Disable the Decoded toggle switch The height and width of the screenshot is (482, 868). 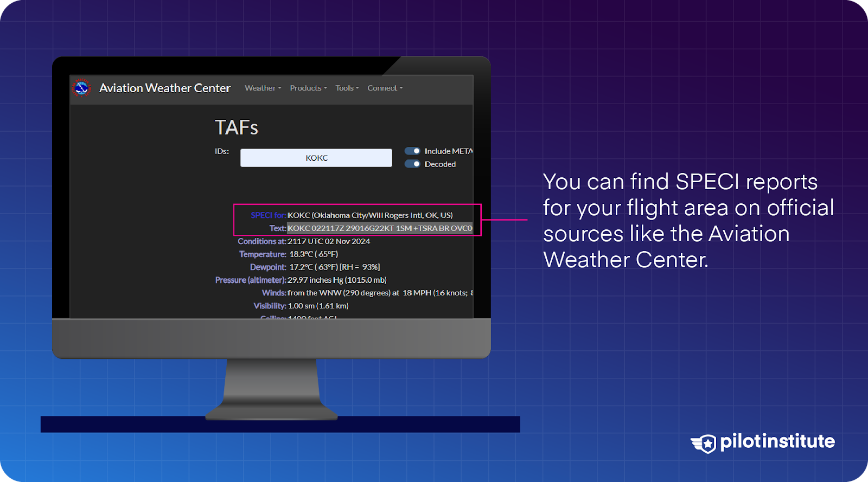412,164
